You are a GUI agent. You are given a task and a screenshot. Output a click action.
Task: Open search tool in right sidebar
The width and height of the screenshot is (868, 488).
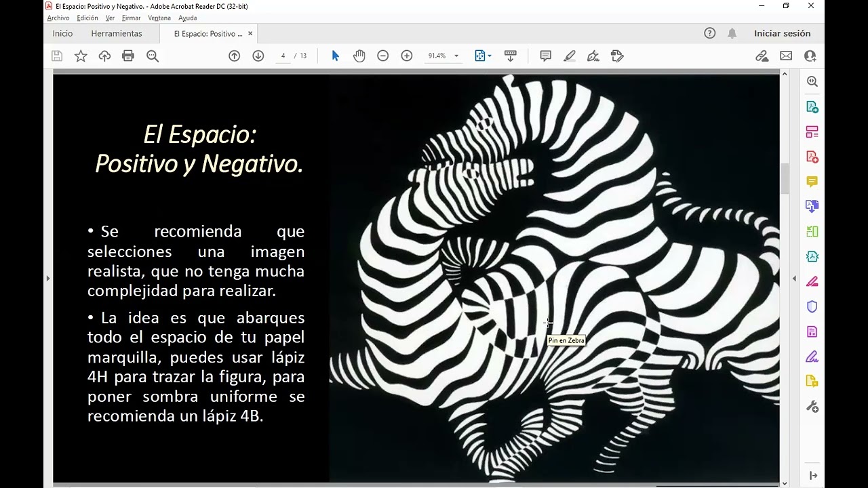click(812, 81)
